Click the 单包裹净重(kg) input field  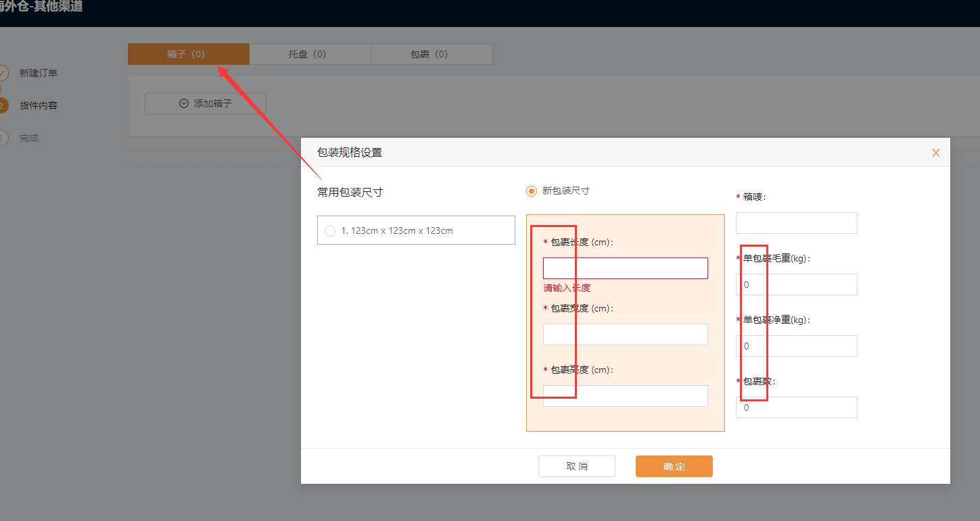tap(796, 346)
